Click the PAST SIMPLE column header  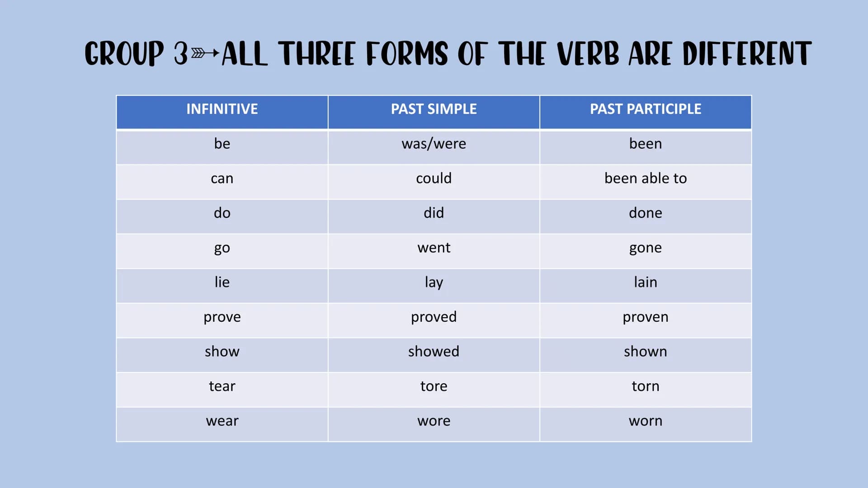pos(434,109)
